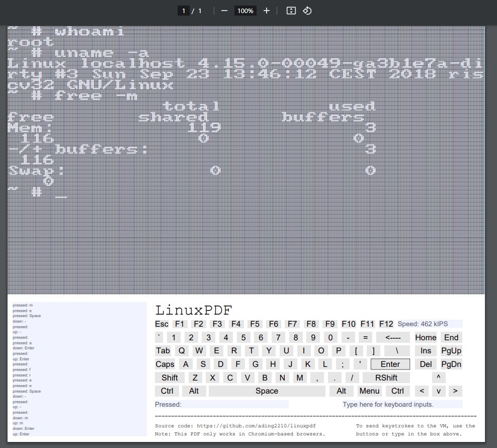The height and width of the screenshot is (448, 497).
Task: Click the F1 virtual key
Action: (180, 324)
